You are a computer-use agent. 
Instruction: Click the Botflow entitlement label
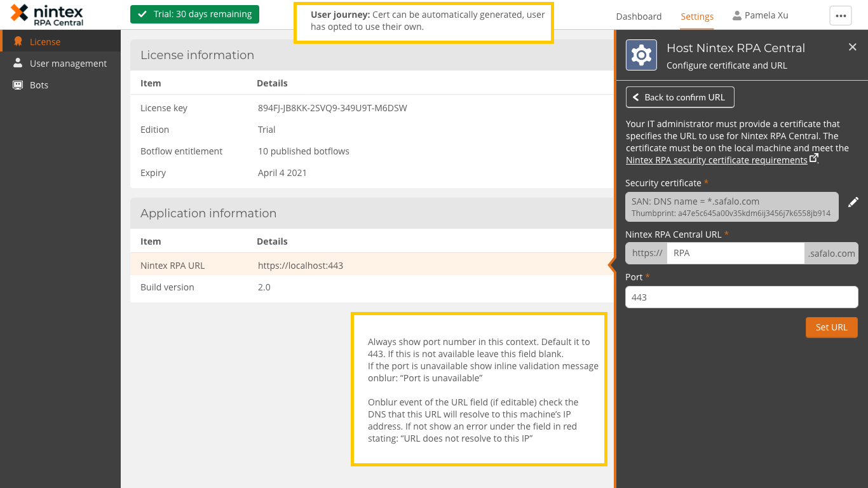(182, 151)
